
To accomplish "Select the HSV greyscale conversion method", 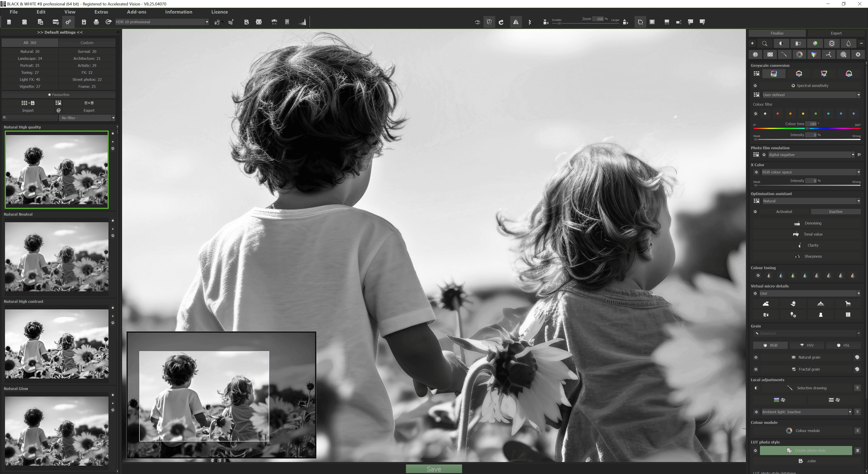I will click(x=799, y=73).
